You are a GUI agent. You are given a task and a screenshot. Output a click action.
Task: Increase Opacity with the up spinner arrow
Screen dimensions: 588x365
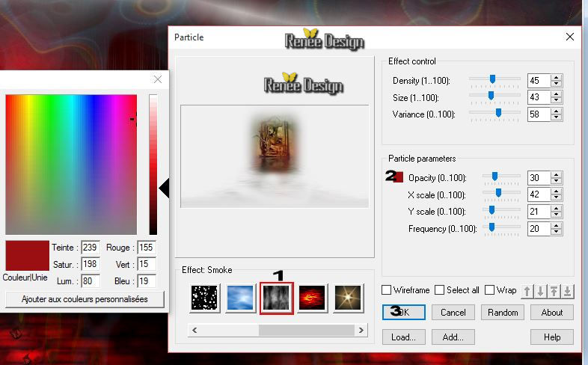557,174
